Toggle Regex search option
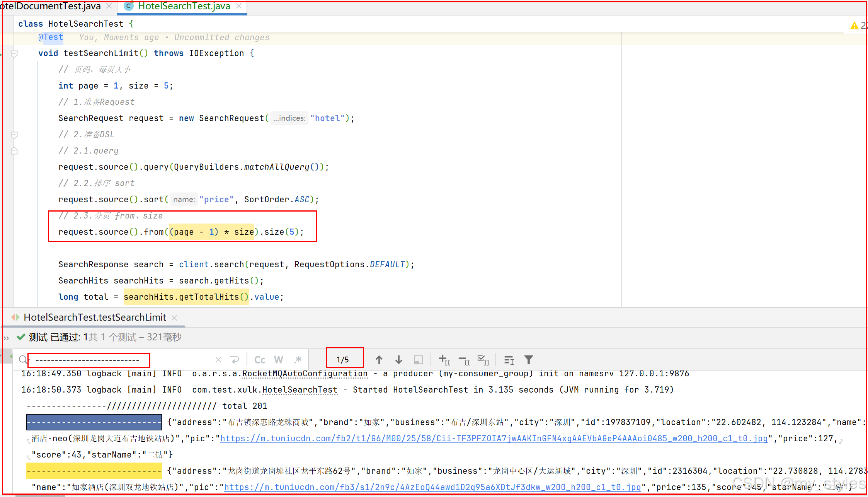 coord(298,360)
